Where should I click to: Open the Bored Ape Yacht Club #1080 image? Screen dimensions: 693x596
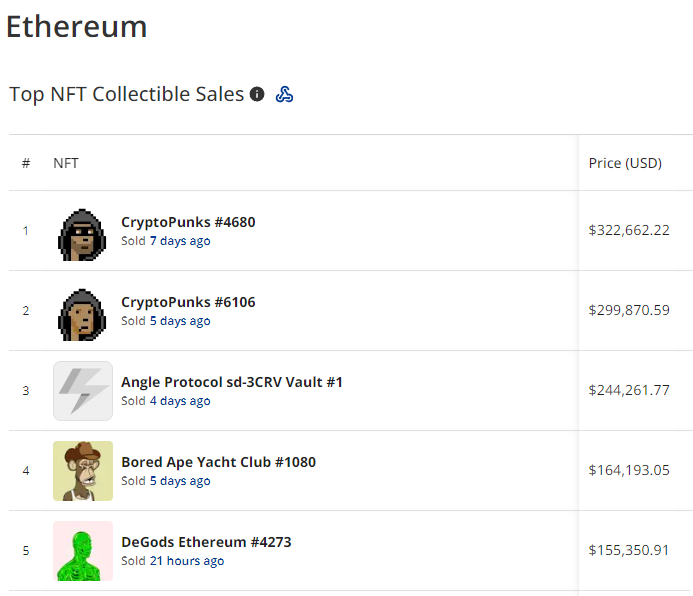point(83,471)
